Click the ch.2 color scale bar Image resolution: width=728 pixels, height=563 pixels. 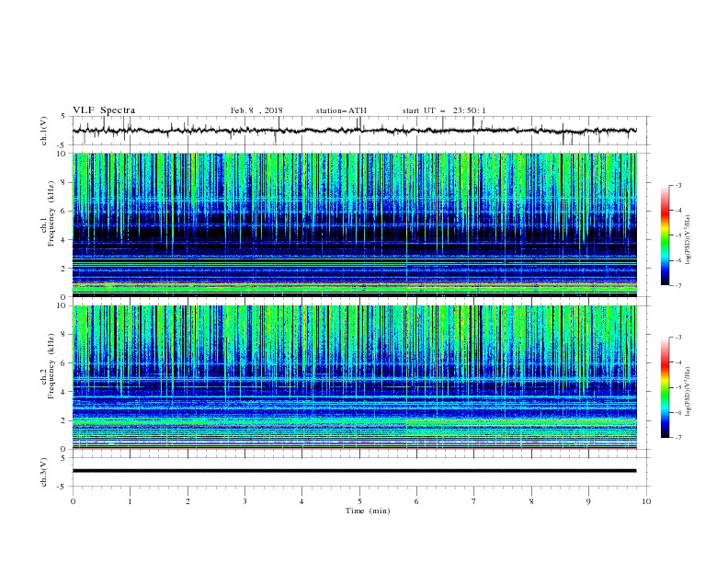point(665,387)
